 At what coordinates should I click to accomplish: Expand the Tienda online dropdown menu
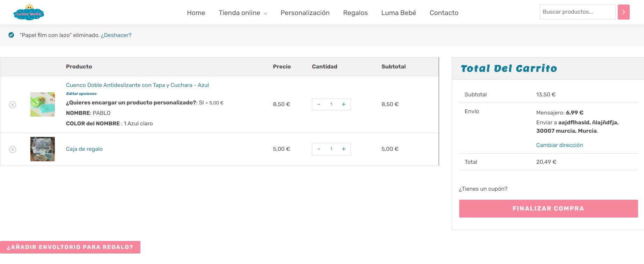coord(243,13)
